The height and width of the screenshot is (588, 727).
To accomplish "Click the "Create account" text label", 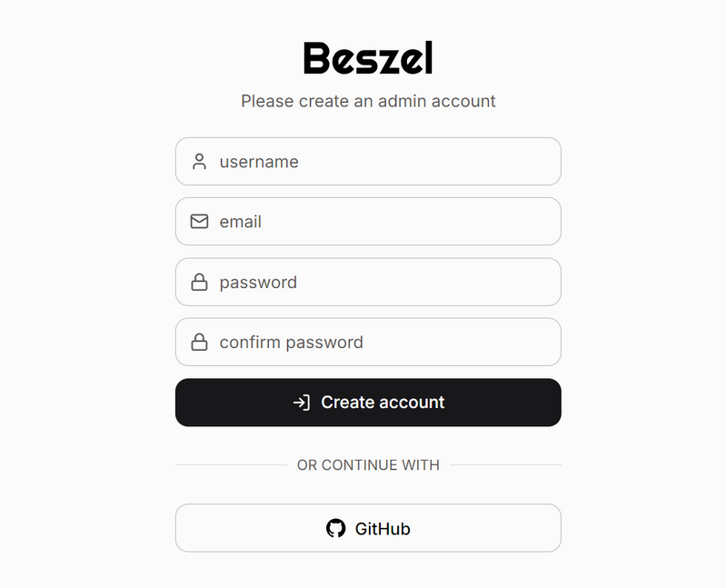I will 383,403.
